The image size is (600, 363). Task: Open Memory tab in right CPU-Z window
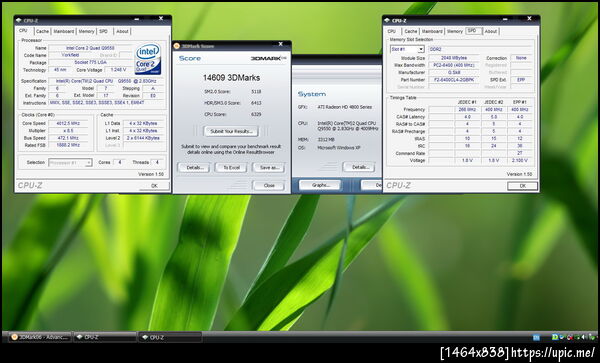click(455, 31)
